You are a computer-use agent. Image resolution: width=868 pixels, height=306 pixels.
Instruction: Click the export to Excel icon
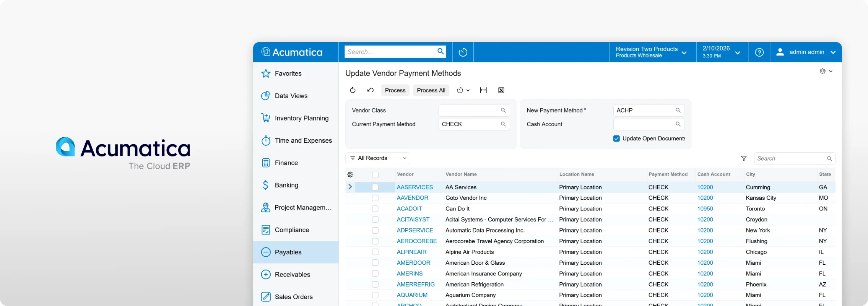point(501,90)
